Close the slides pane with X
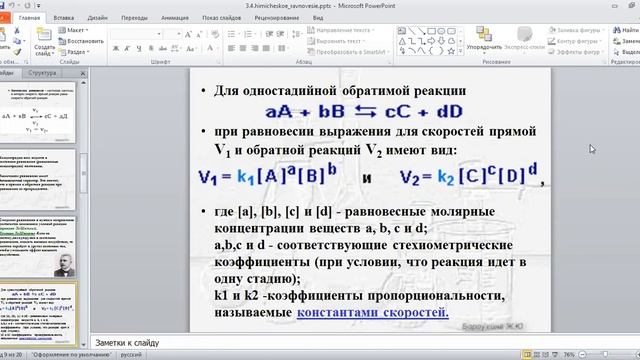This screenshot has height=360, width=640. point(83,73)
